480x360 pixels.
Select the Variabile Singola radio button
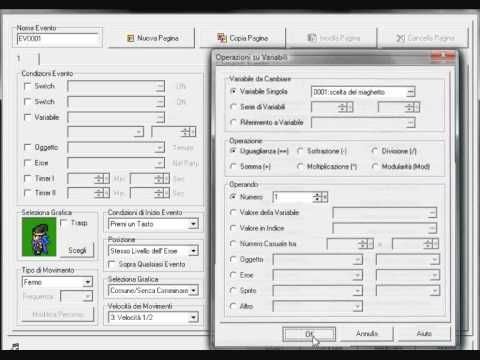(x=233, y=91)
